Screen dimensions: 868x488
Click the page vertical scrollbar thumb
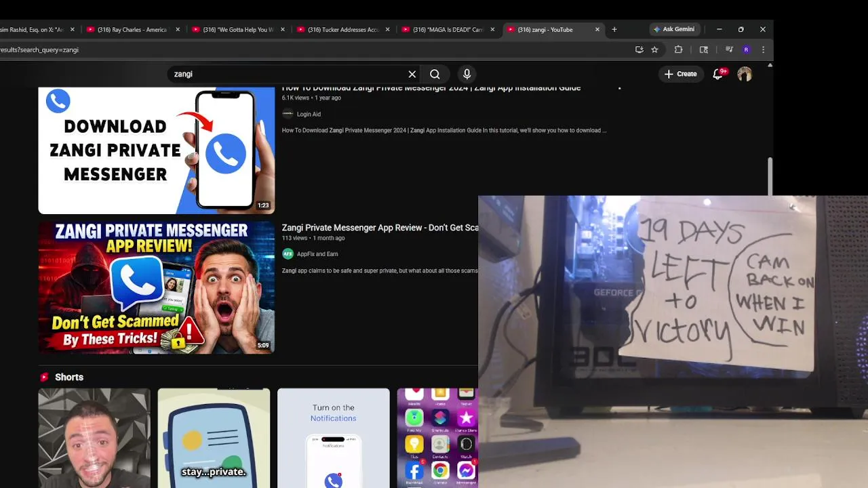[x=770, y=176]
